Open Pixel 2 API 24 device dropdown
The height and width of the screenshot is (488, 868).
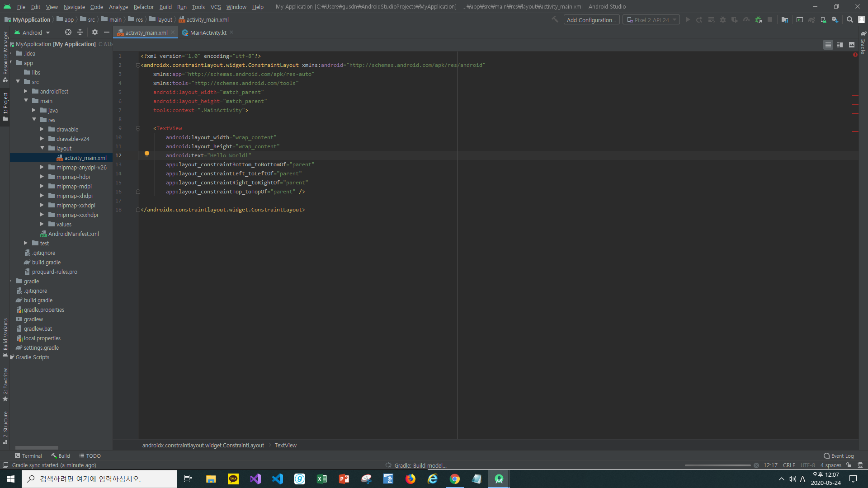[651, 20]
